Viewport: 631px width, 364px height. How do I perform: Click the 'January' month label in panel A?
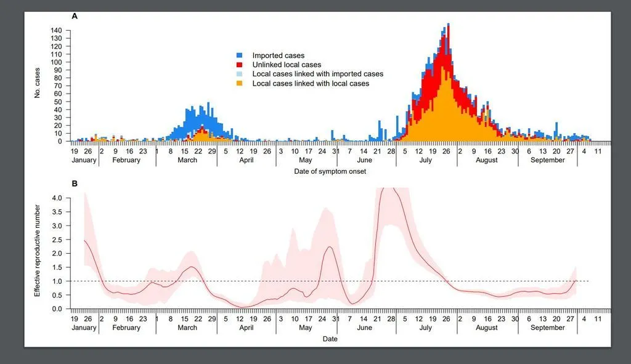click(x=84, y=160)
